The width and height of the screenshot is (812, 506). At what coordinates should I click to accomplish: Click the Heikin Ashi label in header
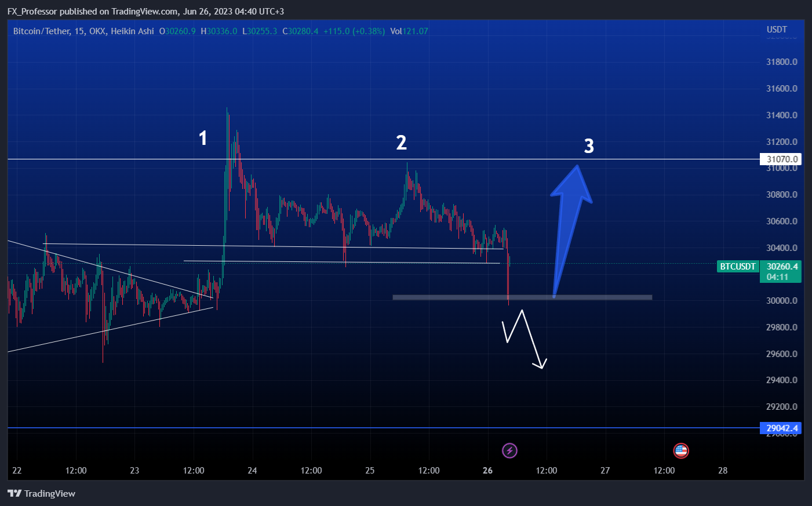pos(132,31)
